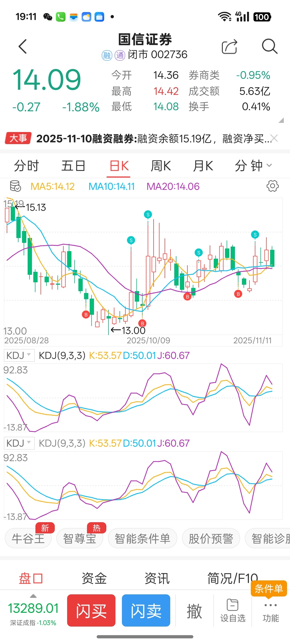Open 股价预警 chip

211,538
